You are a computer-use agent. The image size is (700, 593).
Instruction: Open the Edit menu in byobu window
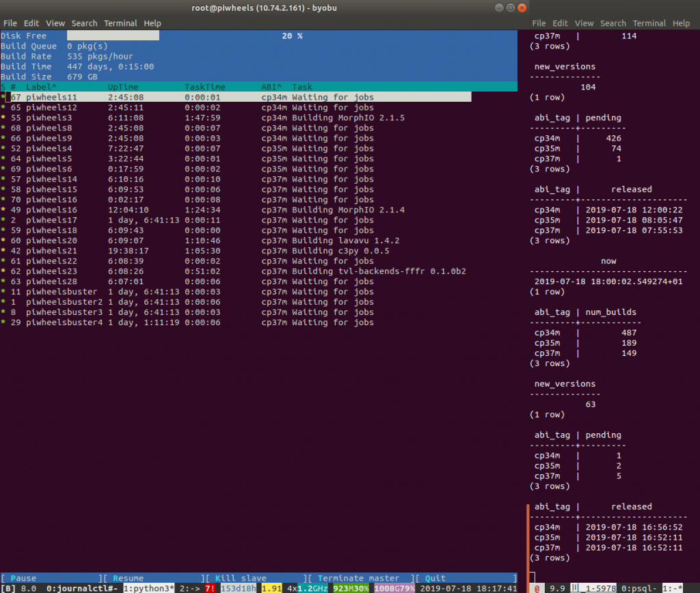[x=31, y=23]
